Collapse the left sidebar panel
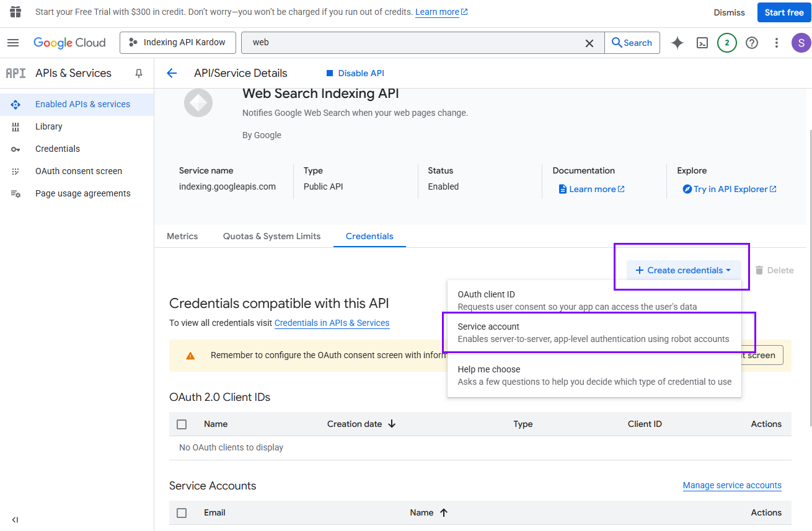The image size is (812, 531). pos(15,520)
